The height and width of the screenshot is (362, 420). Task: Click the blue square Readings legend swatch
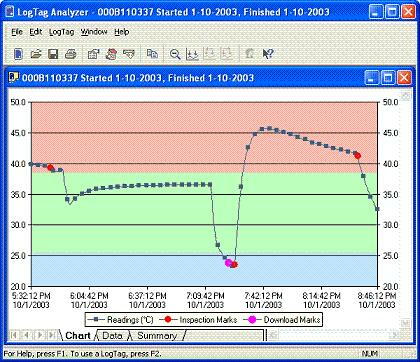[x=96, y=320]
